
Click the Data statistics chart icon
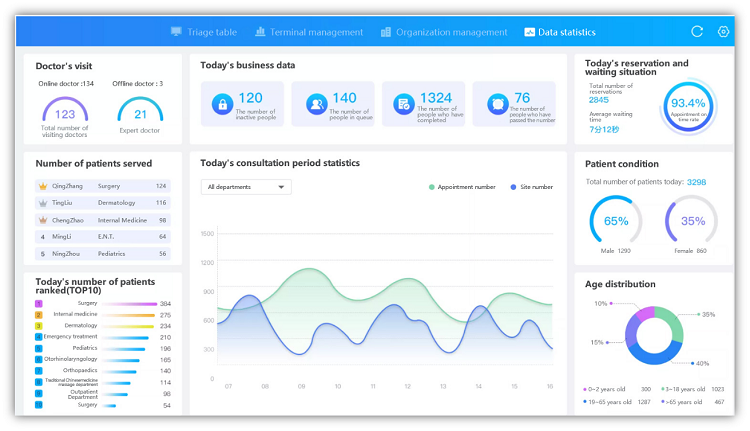529,32
